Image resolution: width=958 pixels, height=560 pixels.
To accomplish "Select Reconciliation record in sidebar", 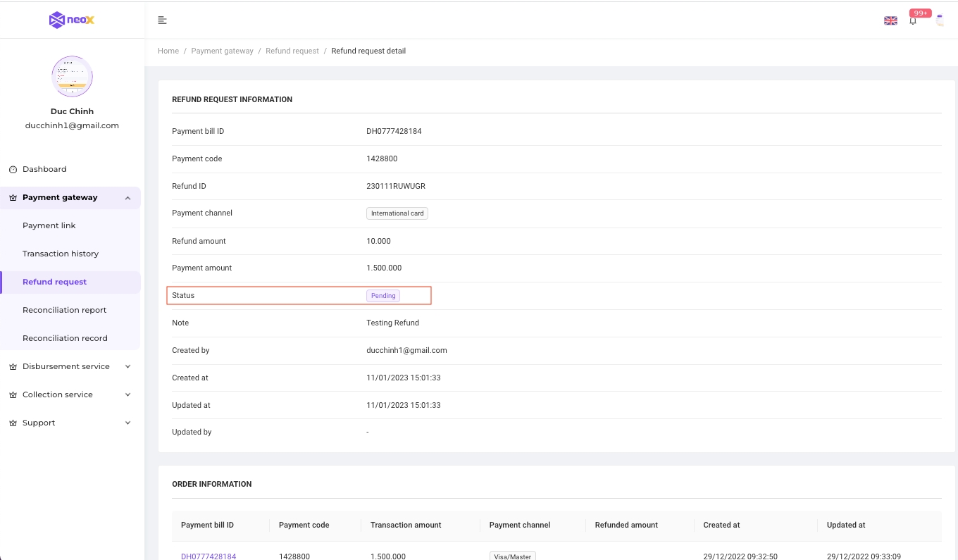I will point(65,338).
